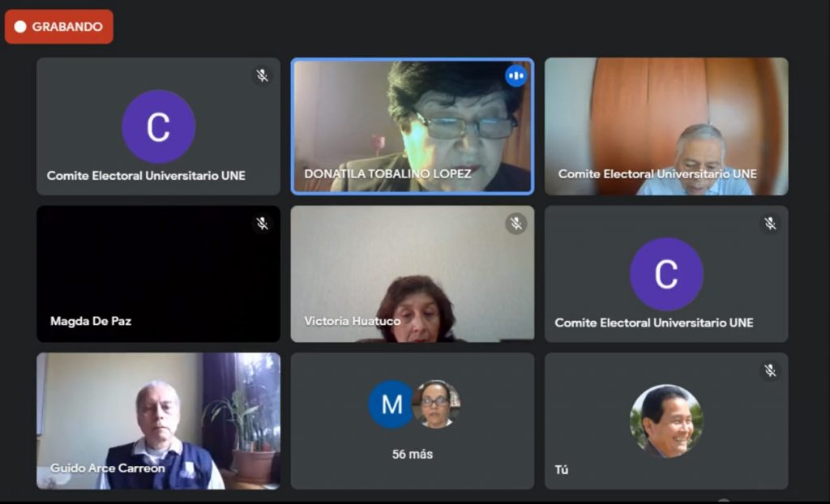Click muted mic icon on top-left Comite Electoral tile
The height and width of the screenshot is (504, 830).
262,75
